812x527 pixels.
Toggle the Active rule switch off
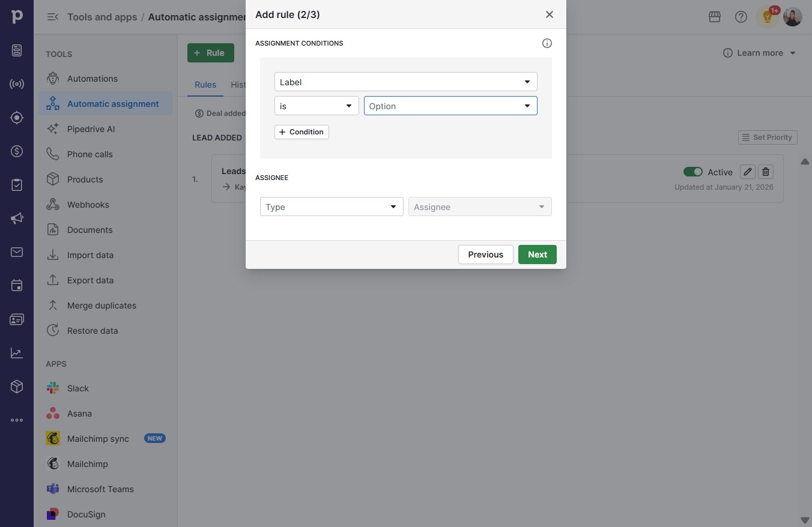point(693,172)
